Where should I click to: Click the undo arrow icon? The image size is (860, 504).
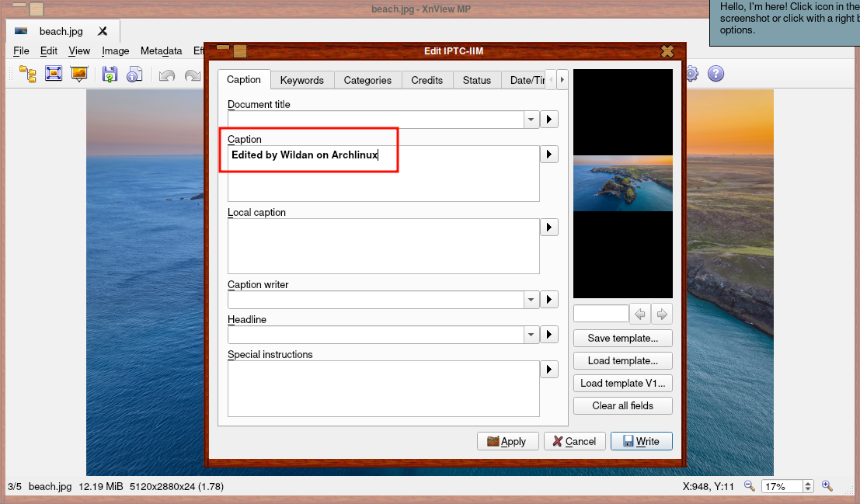pyautogui.click(x=167, y=74)
